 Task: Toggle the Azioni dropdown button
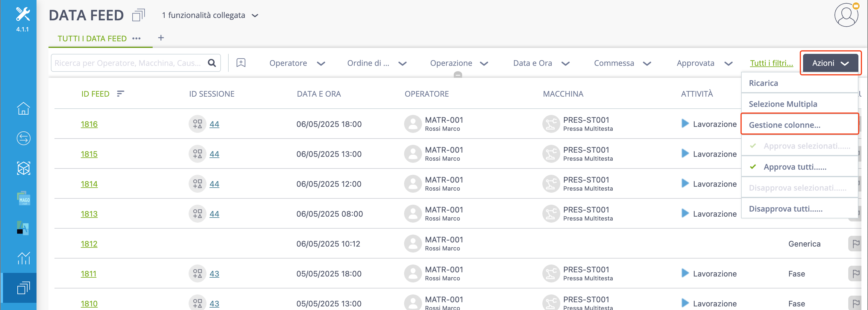point(830,63)
